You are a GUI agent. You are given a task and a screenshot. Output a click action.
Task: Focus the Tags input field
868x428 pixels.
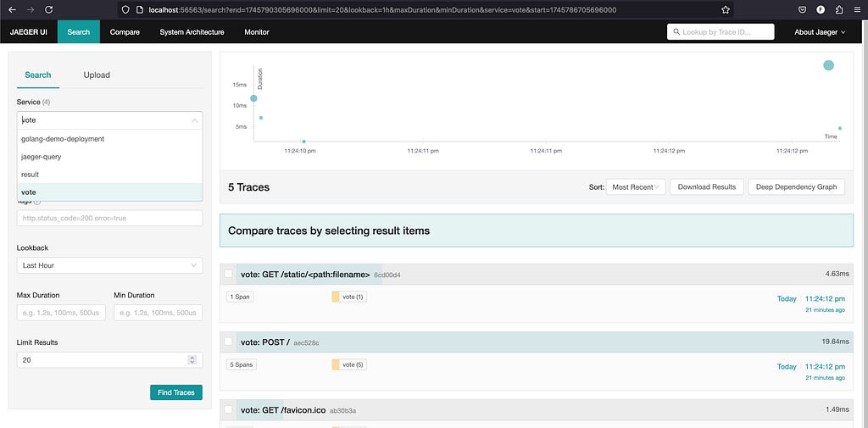pos(109,218)
